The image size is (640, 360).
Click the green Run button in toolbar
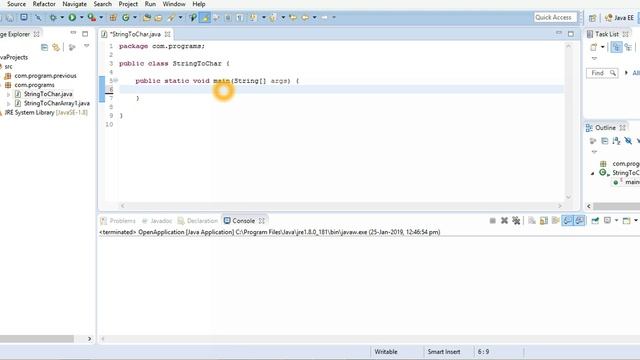72,18
